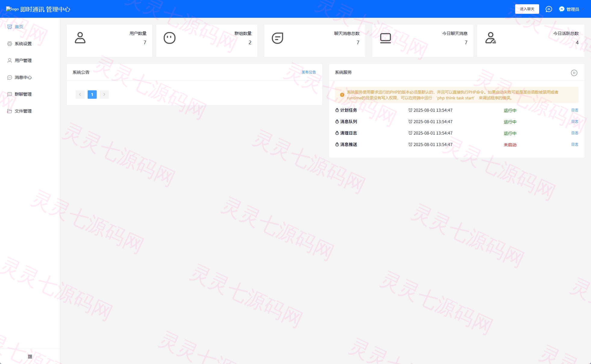This screenshot has width=591, height=364.
Task: Click the messenger avatar icon beside 管理员
Action: pos(562,9)
